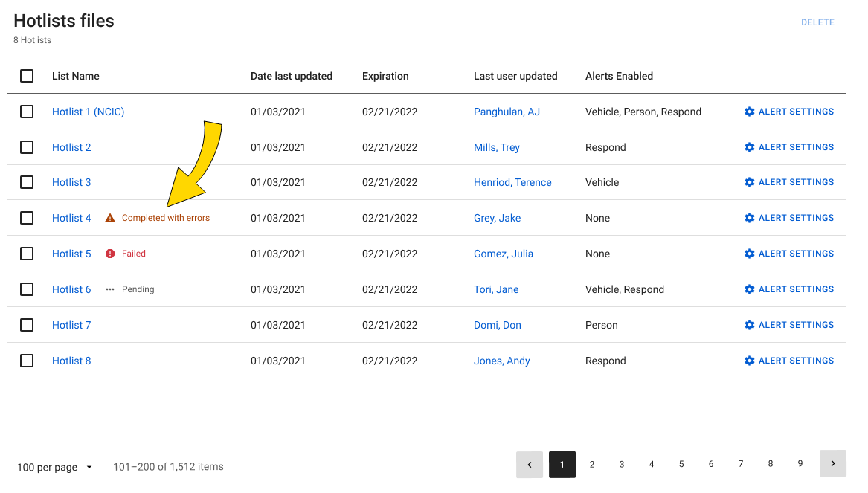Viewport: 868px width, 493px height.
Task: Sort by Date last updated column
Action: pyautogui.click(x=291, y=76)
